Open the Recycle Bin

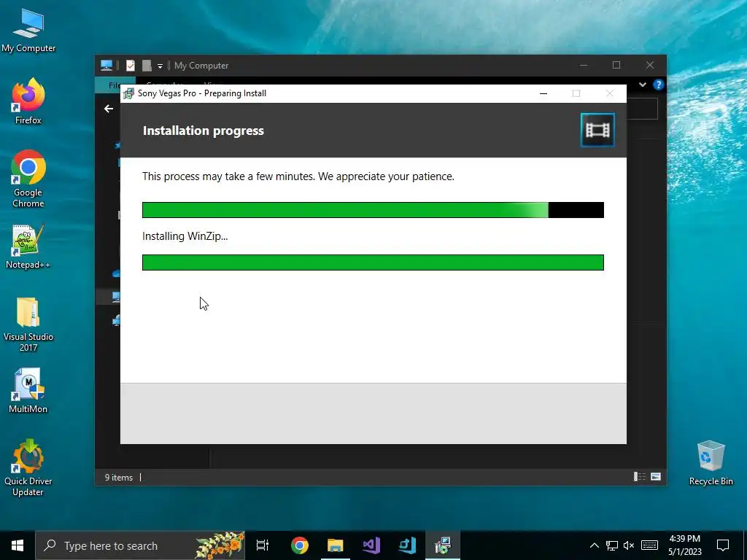(x=711, y=463)
